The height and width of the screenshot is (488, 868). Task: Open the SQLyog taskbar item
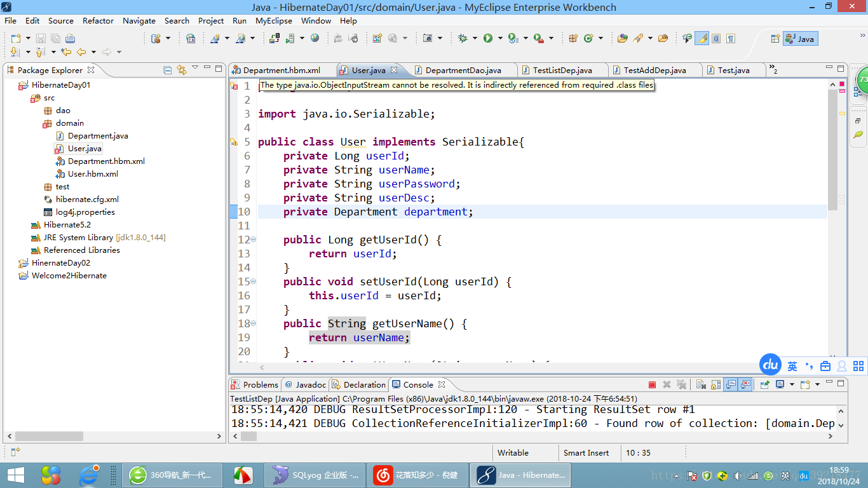coord(316,475)
